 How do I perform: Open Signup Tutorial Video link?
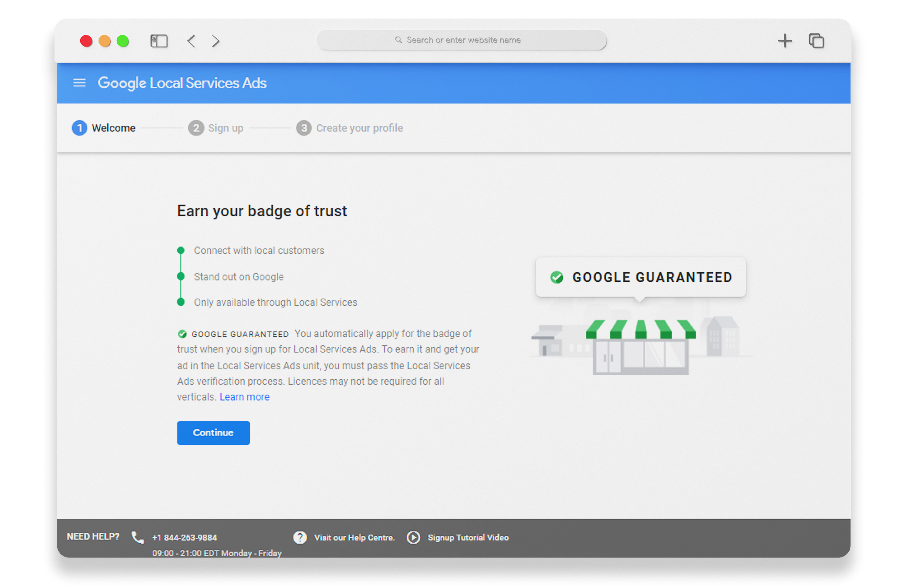468,537
